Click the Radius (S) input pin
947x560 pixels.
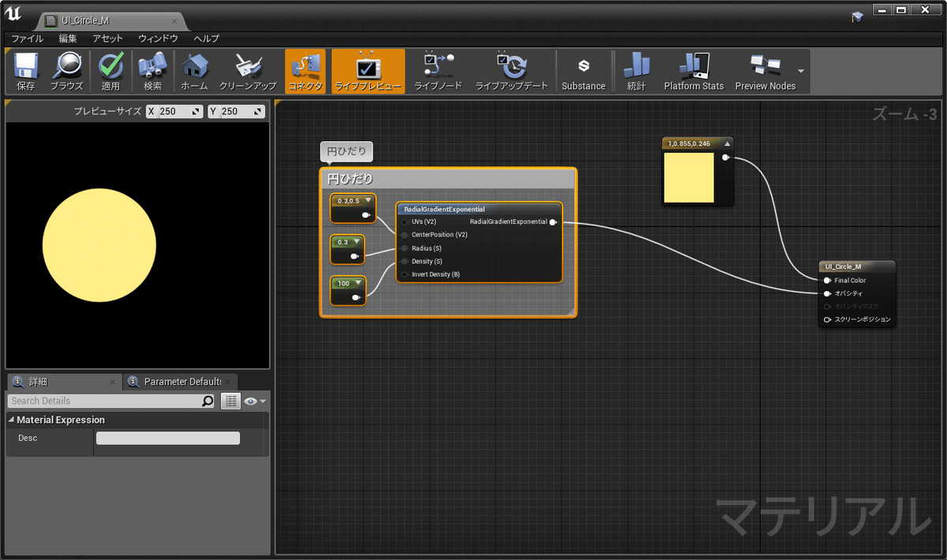405,248
